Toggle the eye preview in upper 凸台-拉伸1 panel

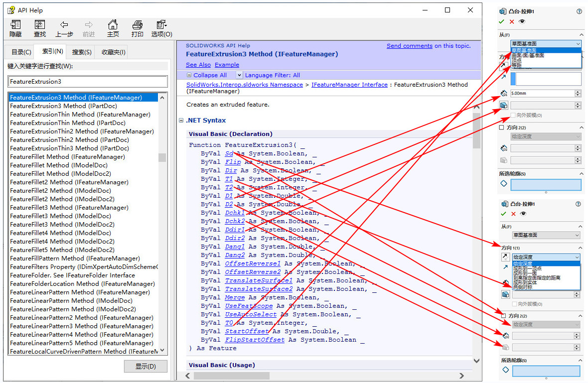[x=522, y=22]
